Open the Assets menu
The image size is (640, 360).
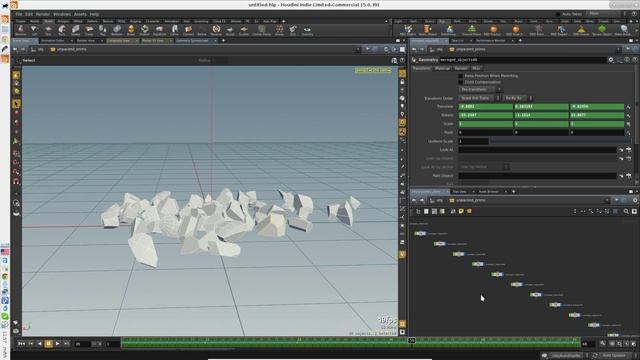click(80, 14)
